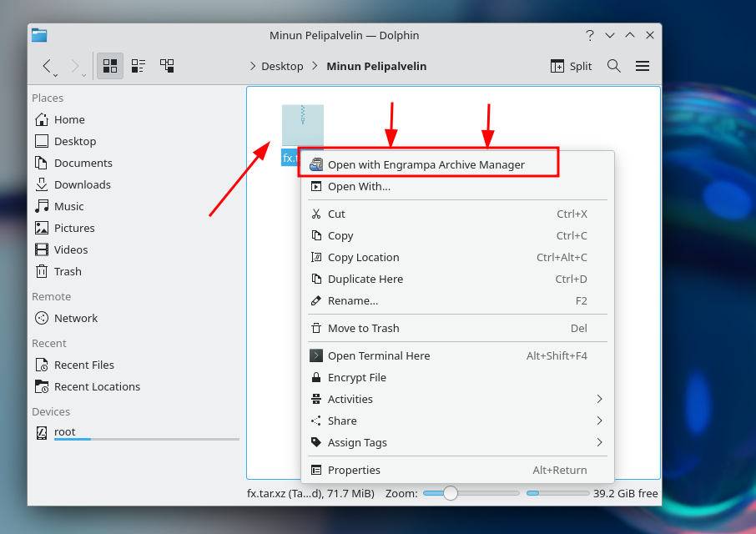Choose Open with Engrampa Archive Manager
Viewport: 756px width, 534px height.
426,164
